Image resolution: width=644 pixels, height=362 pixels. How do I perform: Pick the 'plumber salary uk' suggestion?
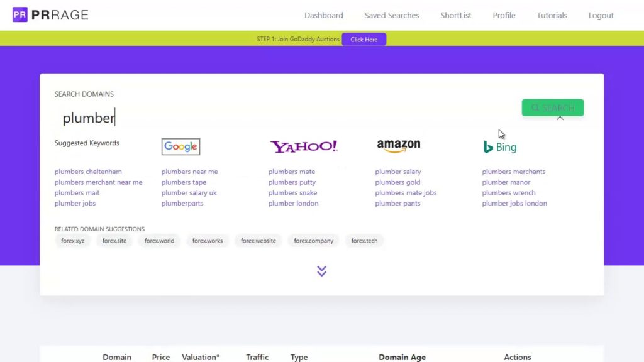[189, 193]
